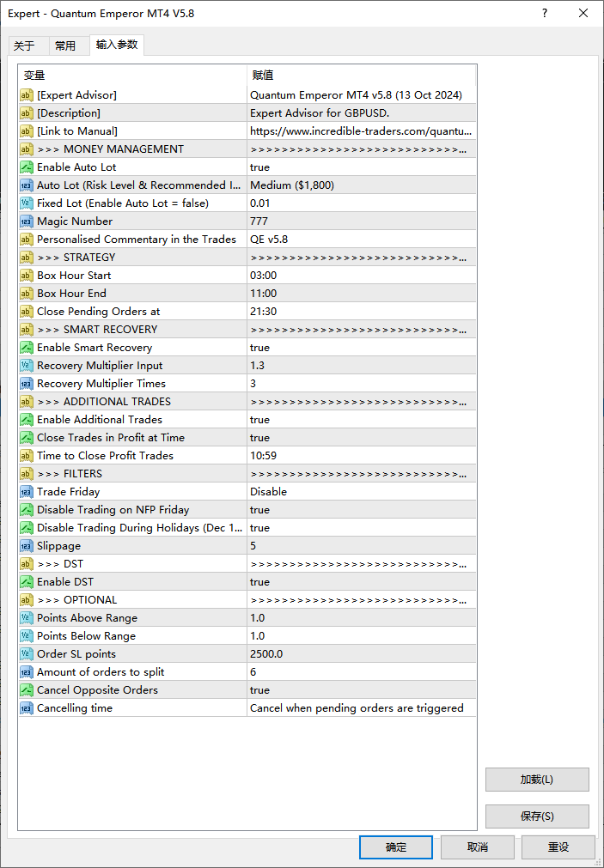Viewport: 604px width, 868px height.
Task: Click the icon beside Order SL points
Action: [27, 654]
